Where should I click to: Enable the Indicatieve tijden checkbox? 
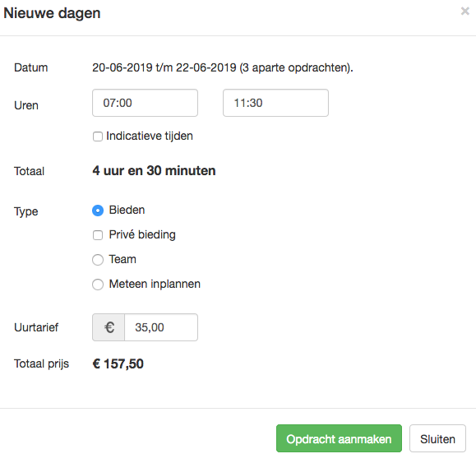98,137
